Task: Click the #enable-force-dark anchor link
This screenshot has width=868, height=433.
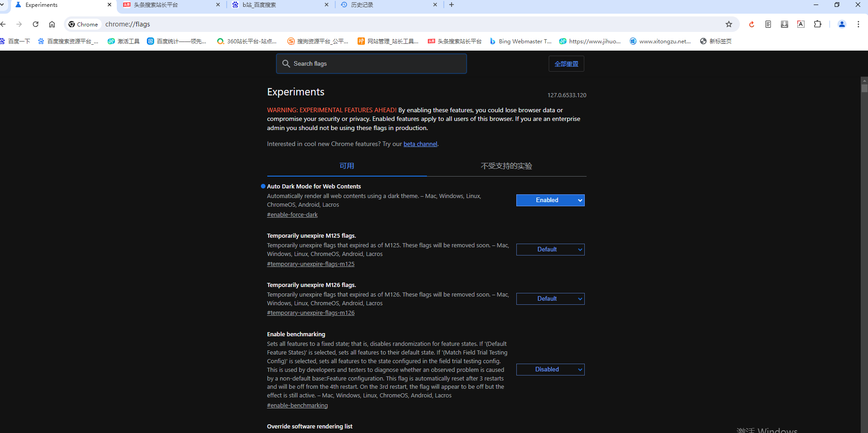Action: 292,214
